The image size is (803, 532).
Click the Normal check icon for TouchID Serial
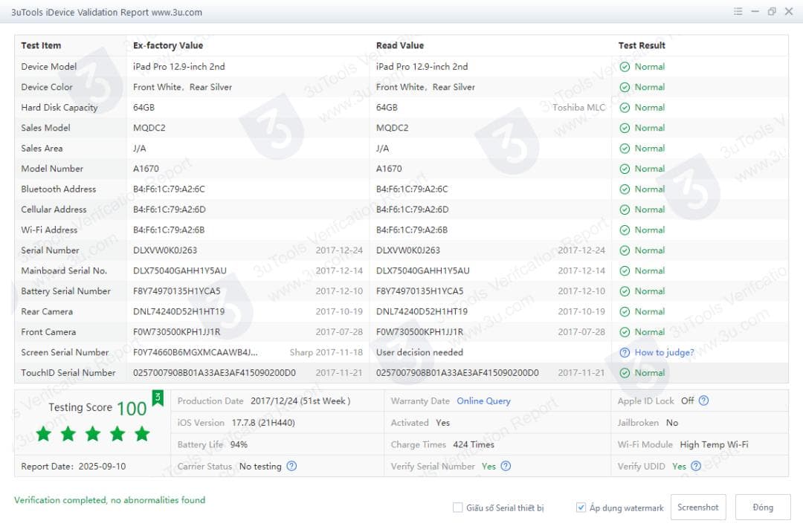tap(625, 373)
